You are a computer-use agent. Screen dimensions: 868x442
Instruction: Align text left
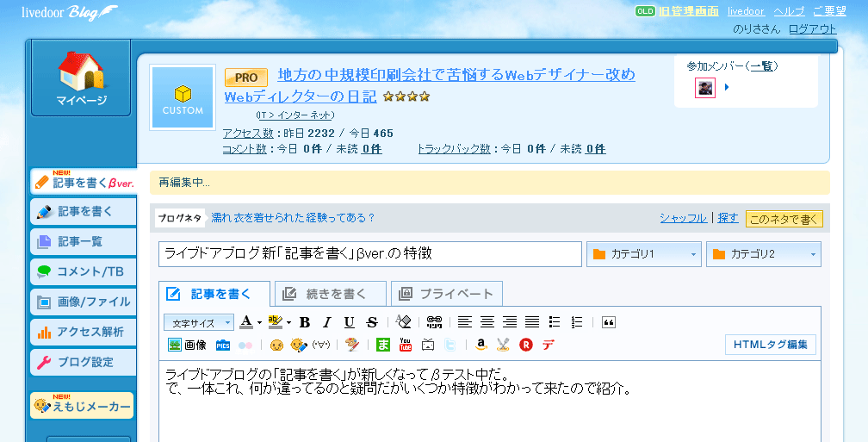point(465,322)
